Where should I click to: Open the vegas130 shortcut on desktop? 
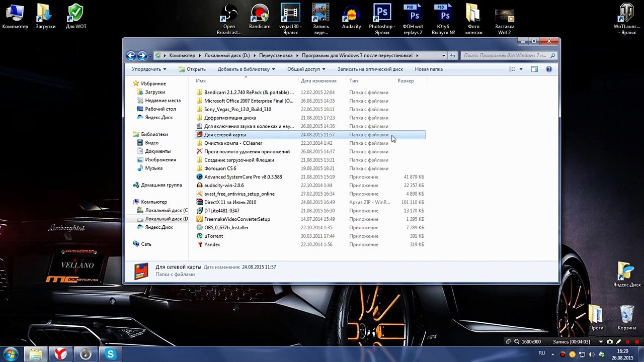click(x=290, y=20)
